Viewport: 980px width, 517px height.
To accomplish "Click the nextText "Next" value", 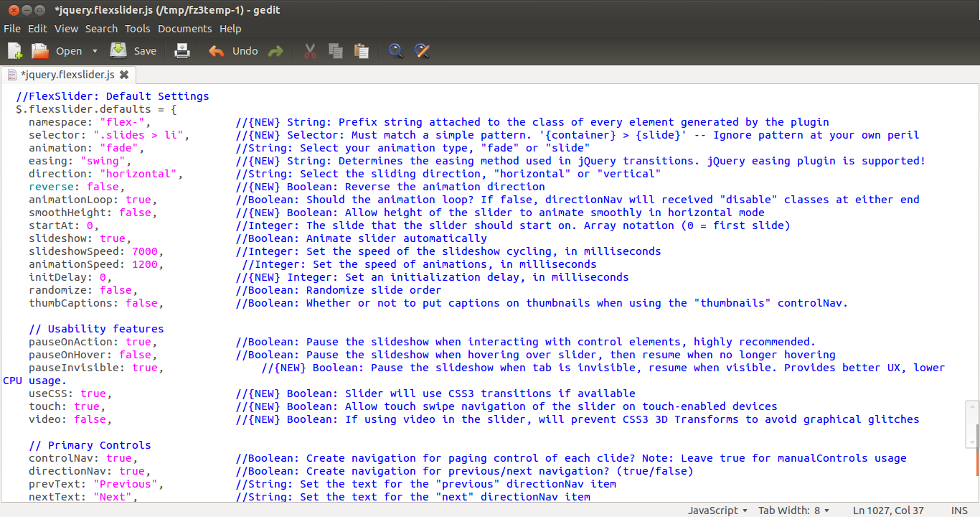I will (113, 497).
